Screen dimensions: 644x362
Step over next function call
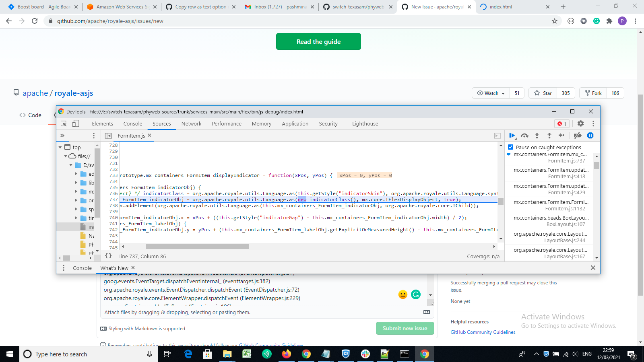[x=524, y=136]
